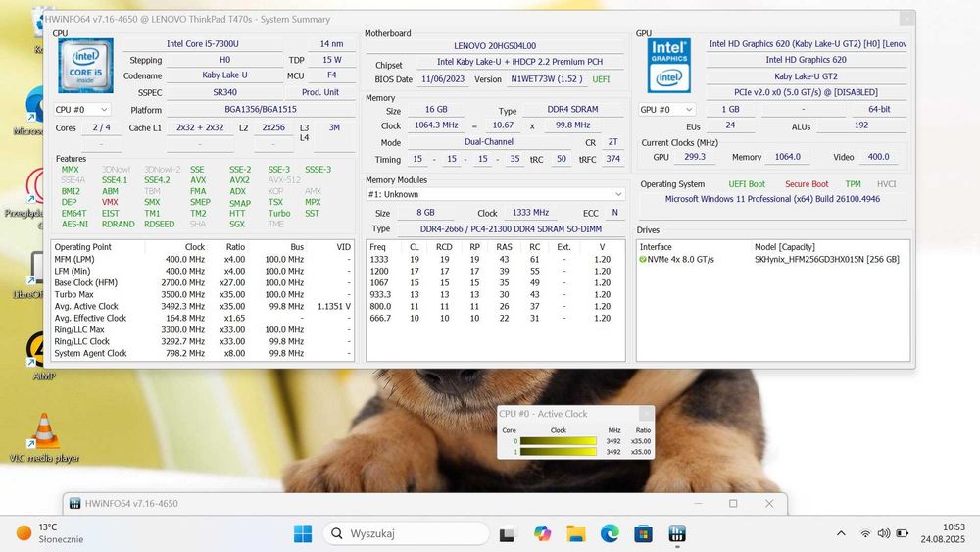Close the CPU #0 Active Clock window
The width and height of the screenshot is (980, 552).
[646, 413]
